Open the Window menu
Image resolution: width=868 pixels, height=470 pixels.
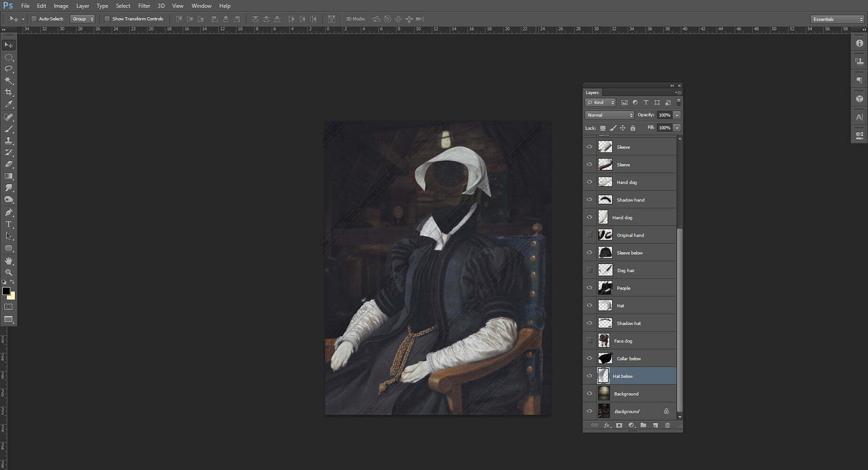(x=201, y=6)
